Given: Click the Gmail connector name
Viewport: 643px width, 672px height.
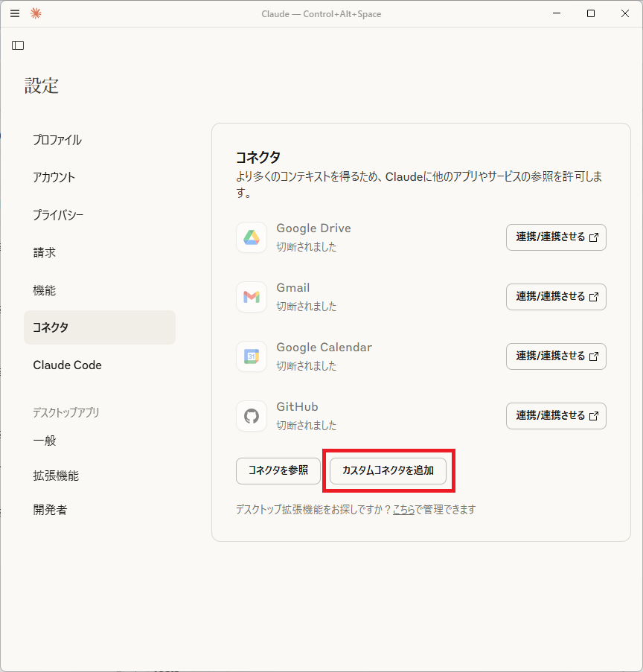Looking at the screenshot, I should click(x=293, y=287).
